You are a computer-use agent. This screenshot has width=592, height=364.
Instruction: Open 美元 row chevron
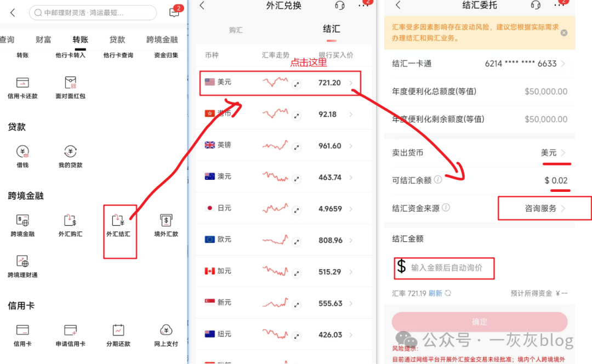coord(351,83)
